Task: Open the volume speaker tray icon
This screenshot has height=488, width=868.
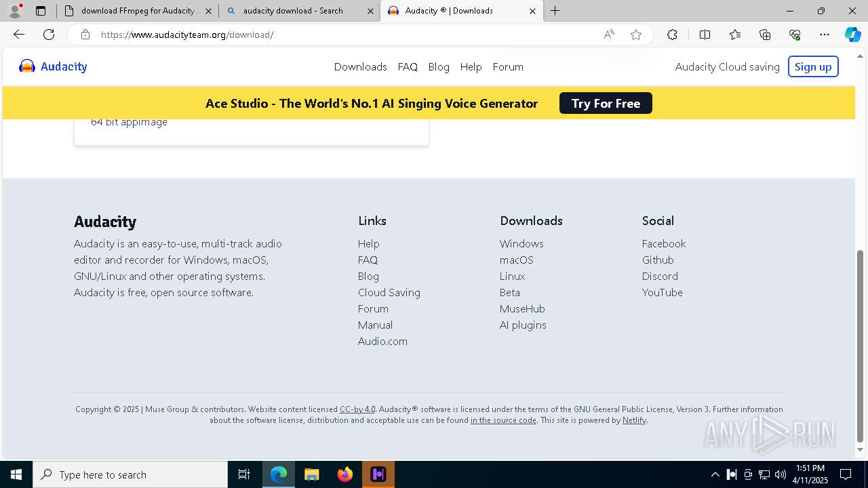Action: (x=781, y=474)
